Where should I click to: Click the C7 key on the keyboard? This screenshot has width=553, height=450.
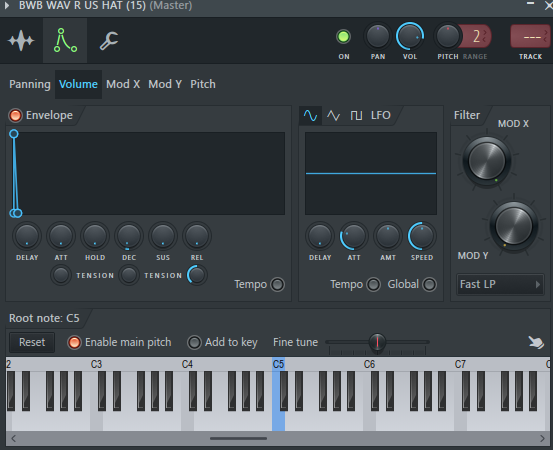[460, 421]
